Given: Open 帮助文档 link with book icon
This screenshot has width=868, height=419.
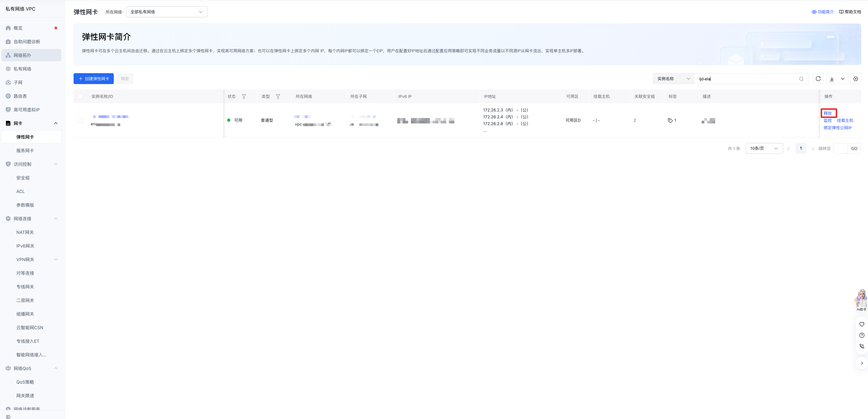Looking at the screenshot, I should click(x=850, y=12).
